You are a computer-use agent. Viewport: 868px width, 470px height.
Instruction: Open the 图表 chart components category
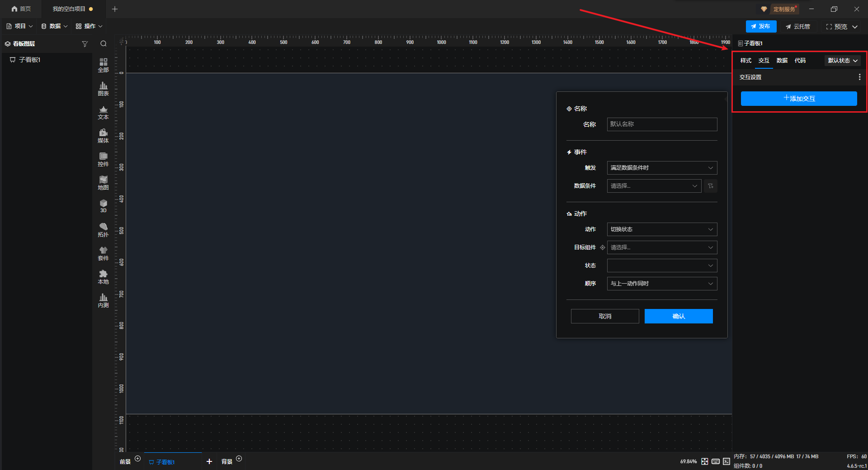[104, 89]
